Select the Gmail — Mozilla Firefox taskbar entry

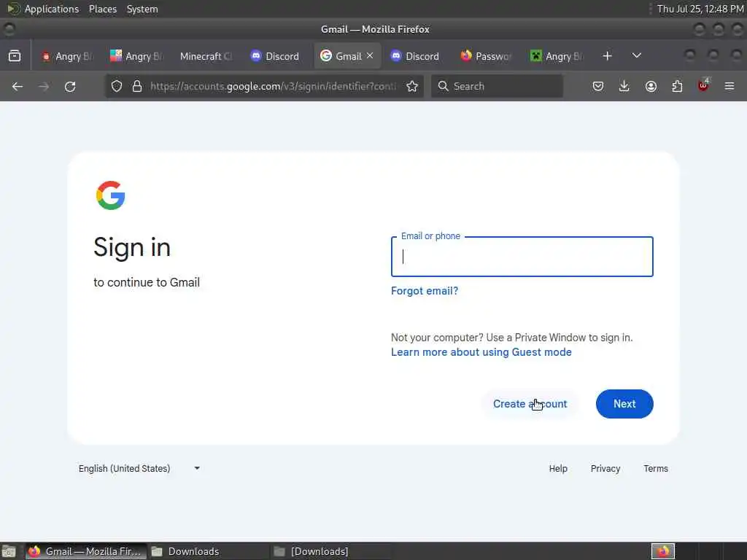tap(86, 551)
